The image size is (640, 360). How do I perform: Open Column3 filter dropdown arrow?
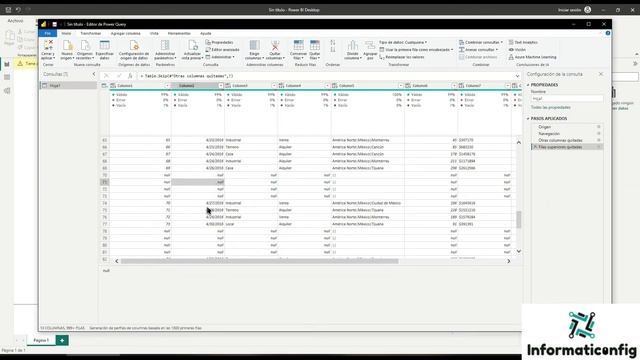pyautogui.click(x=274, y=86)
